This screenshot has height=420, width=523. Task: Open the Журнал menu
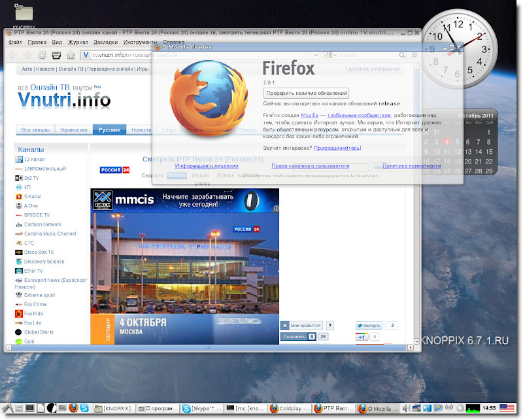[78, 42]
